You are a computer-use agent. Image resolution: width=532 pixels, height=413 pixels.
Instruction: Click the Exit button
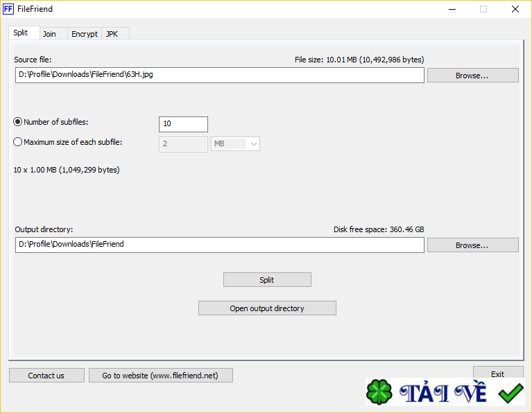pyautogui.click(x=498, y=372)
